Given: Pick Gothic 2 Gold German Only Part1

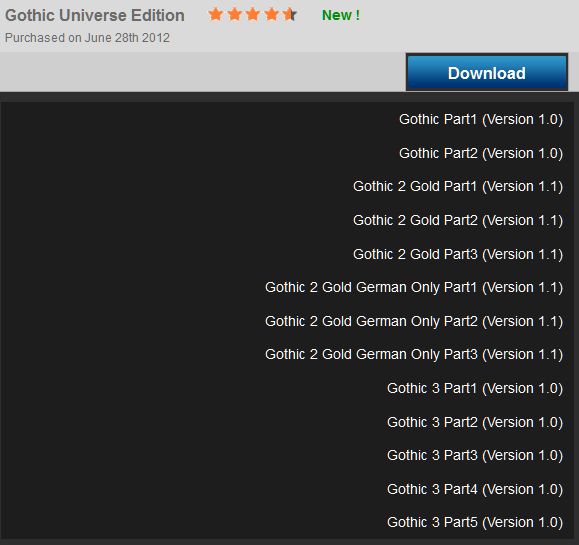Looking at the screenshot, I should [414, 288].
